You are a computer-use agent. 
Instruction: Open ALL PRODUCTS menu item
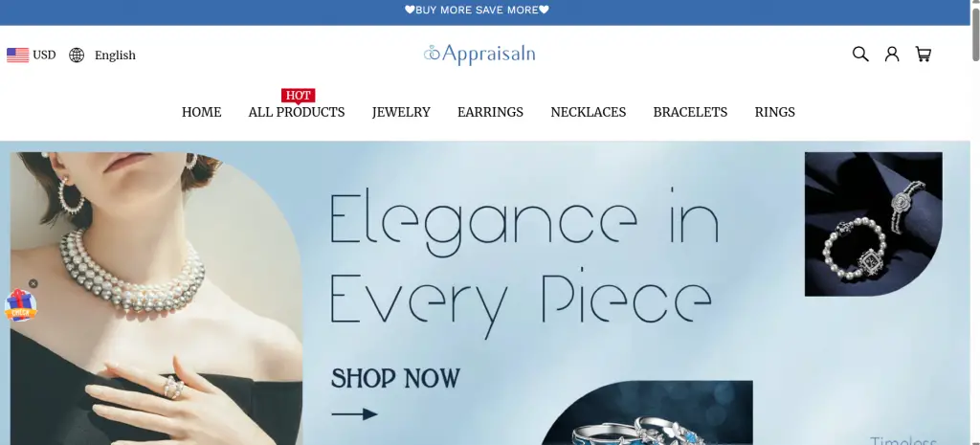pyautogui.click(x=297, y=112)
